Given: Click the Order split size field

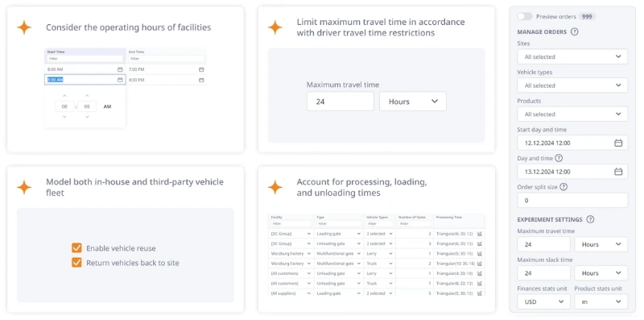Looking at the screenshot, I should (572, 201).
